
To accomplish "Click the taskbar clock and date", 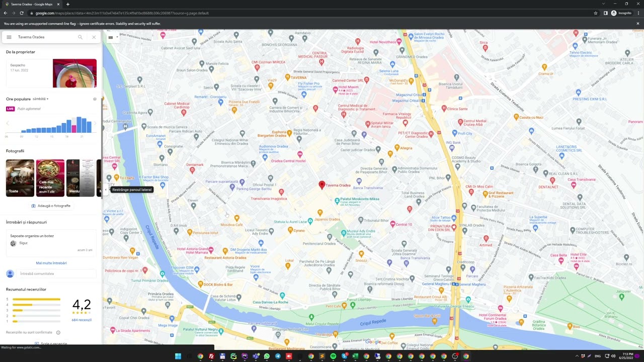I will [627, 356].
